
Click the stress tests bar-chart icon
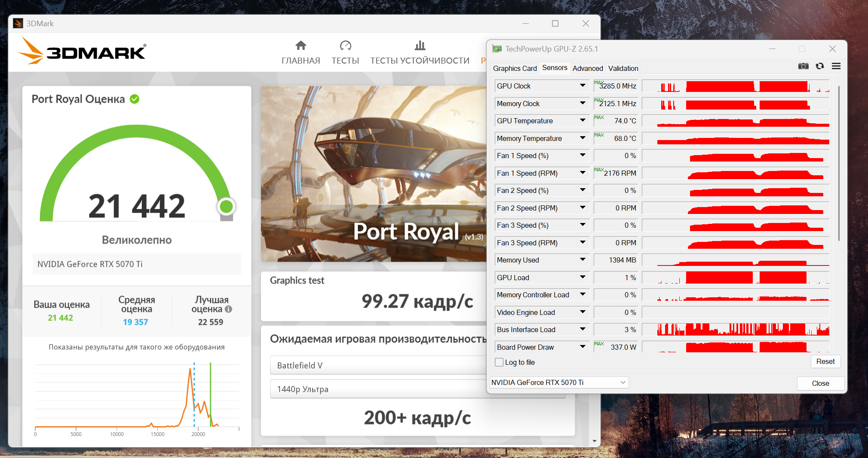pos(420,45)
